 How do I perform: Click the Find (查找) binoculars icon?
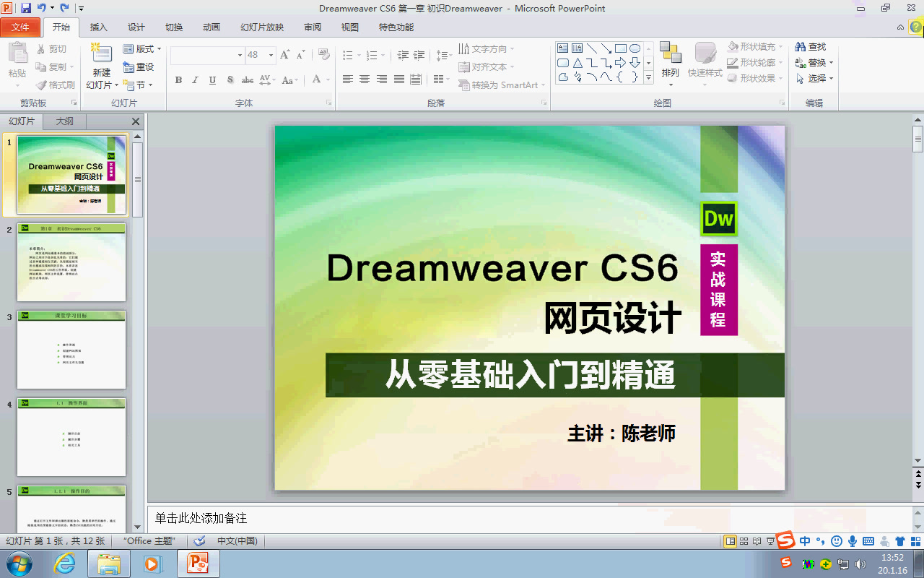tap(800, 47)
